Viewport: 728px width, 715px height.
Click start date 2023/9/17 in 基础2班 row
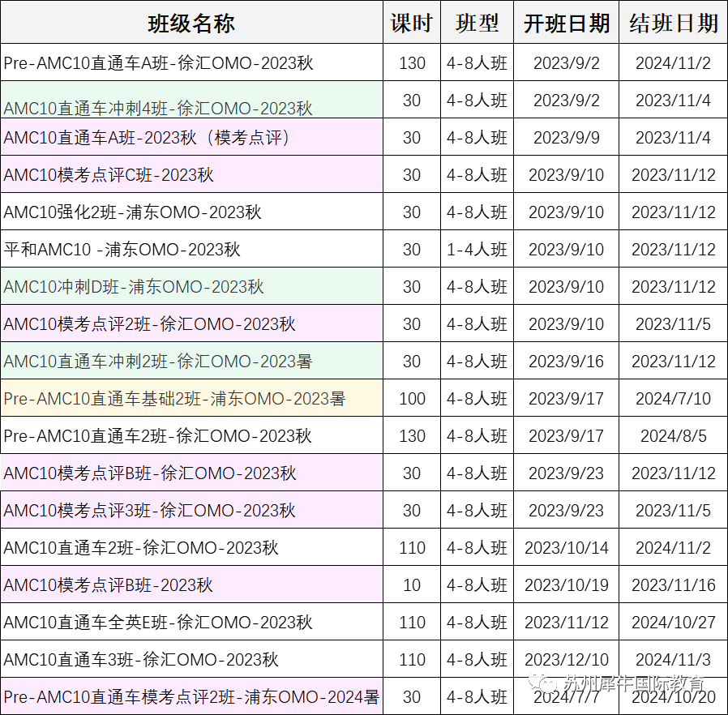(x=566, y=398)
